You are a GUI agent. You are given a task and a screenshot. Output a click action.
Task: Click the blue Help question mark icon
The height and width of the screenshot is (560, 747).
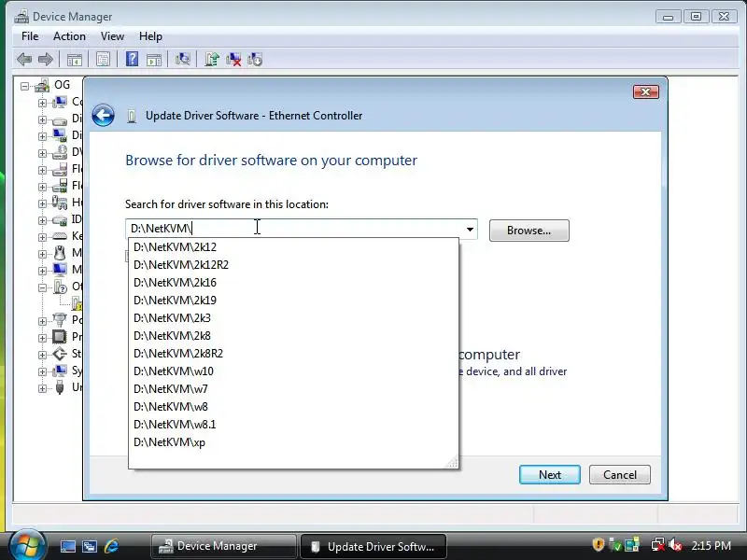tap(132, 59)
